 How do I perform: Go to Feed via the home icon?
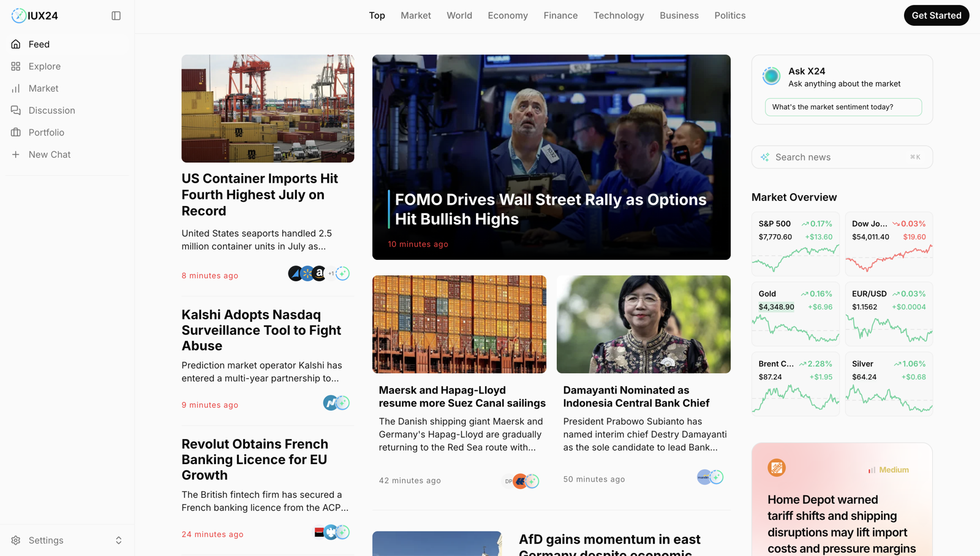tap(16, 44)
